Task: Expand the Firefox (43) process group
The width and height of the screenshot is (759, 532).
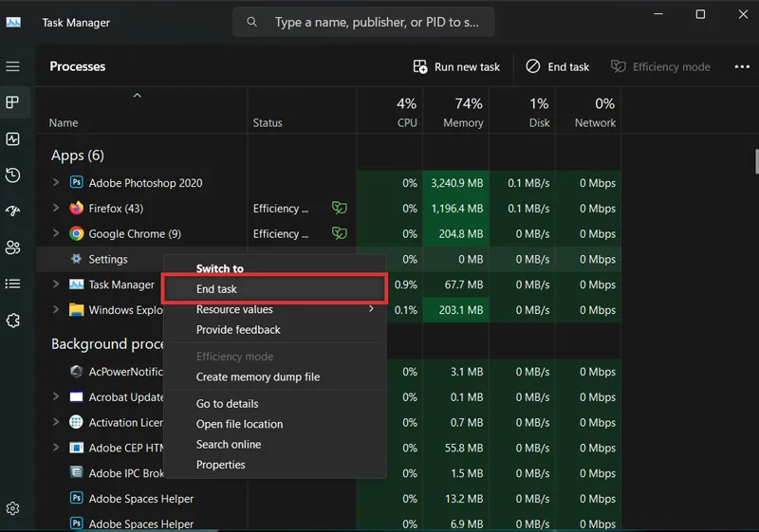Action: click(x=56, y=208)
